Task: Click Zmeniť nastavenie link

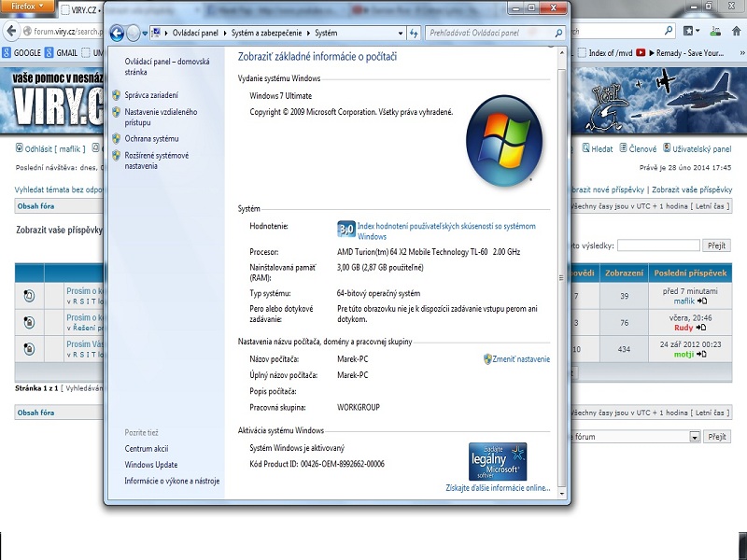Action: click(x=521, y=359)
